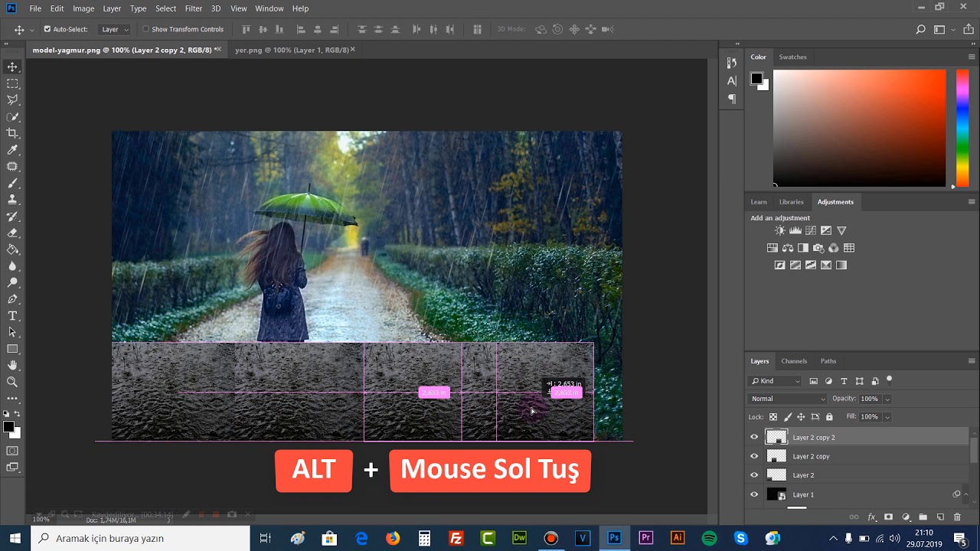This screenshot has height=551, width=980.
Task: Select the Hand tool
Action: pyautogui.click(x=12, y=365)
